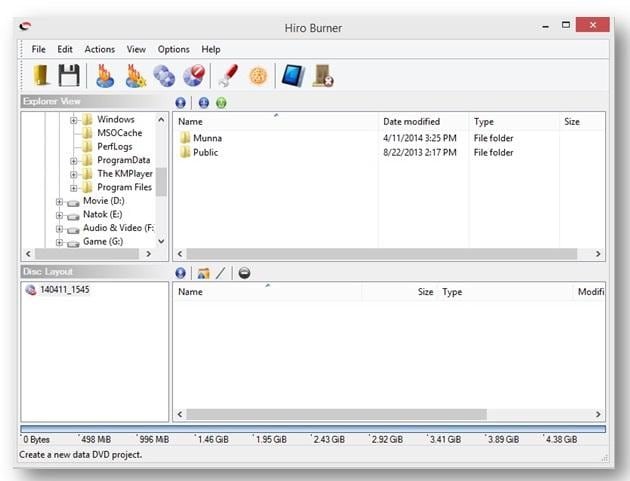Open the Edit menu
The width and height of the screenshot is (630, 481).
(x=65, y=49)
